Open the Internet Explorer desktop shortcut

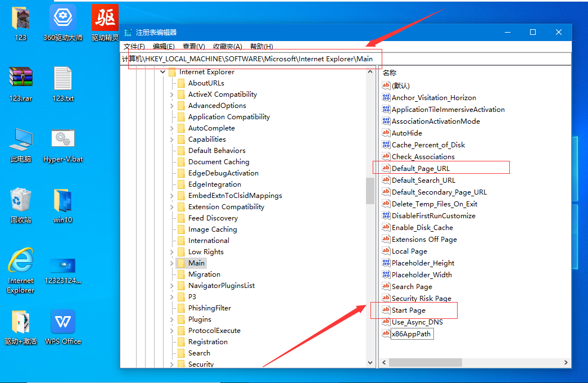click(x=21, y=262)
